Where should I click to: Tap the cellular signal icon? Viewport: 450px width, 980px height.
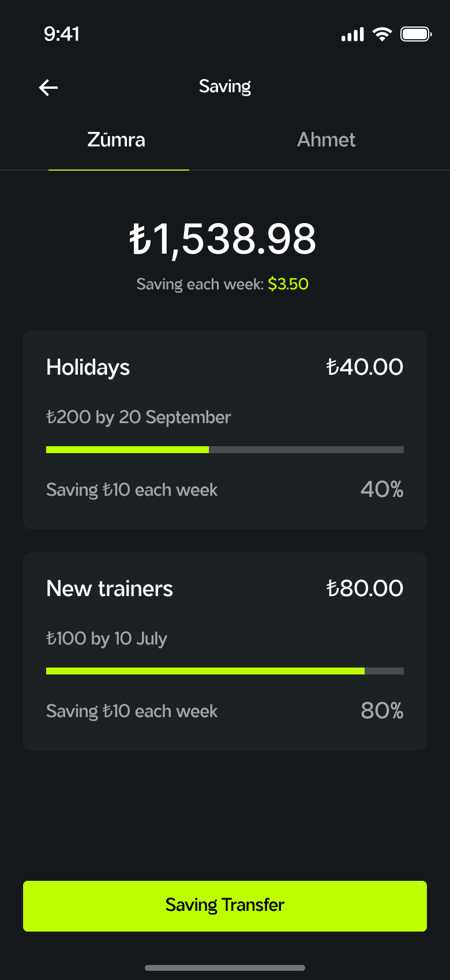(x=352, y=34)
